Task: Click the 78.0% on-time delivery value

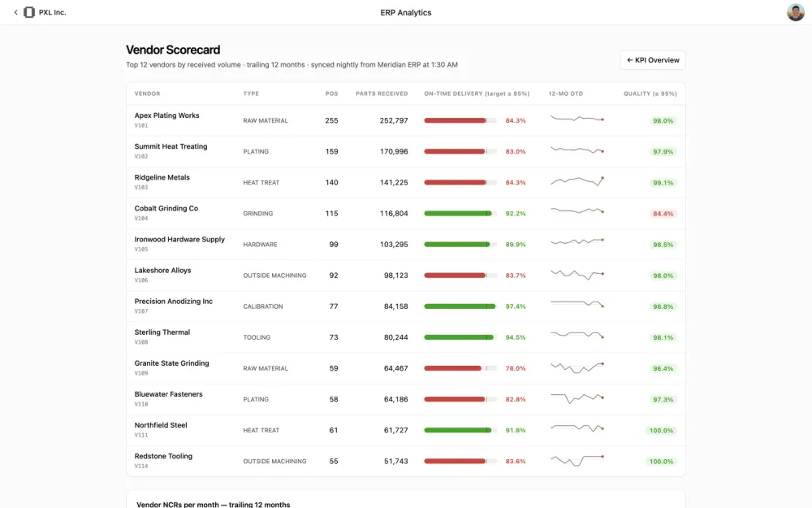Action: pyautogui.click(x=516, y=368)
